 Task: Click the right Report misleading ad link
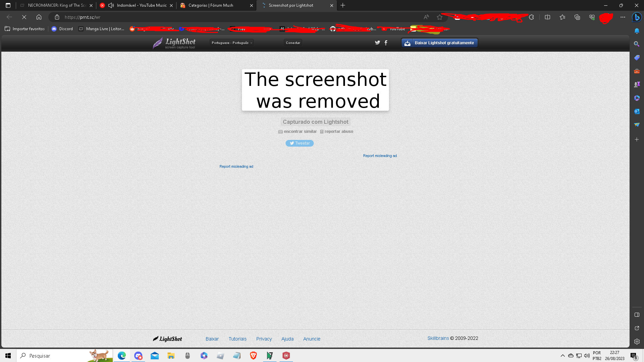(x=380, y=156)
